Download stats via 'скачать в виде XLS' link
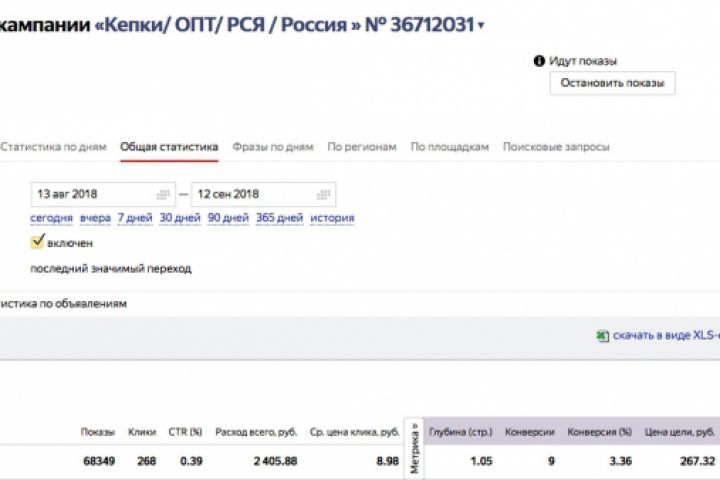 [666, 337]
